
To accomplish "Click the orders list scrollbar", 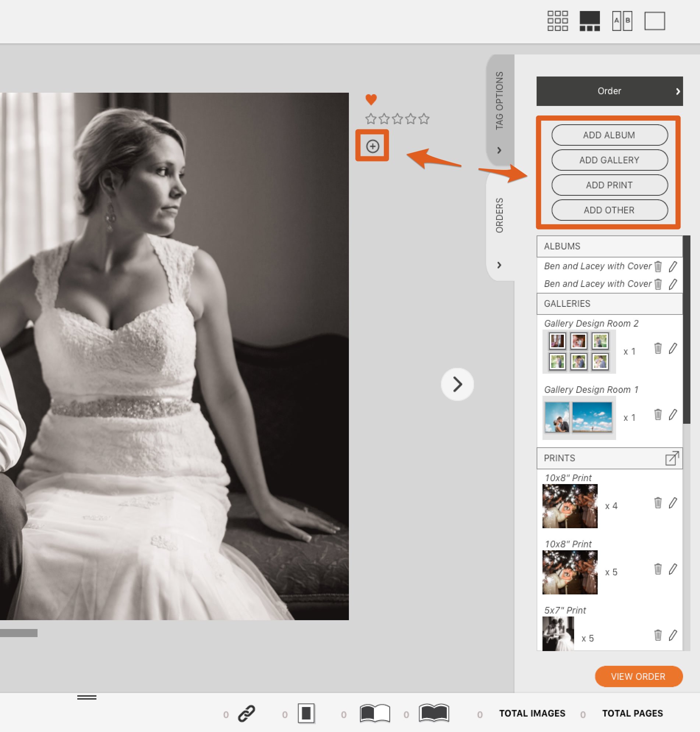I will pos(686,330).
